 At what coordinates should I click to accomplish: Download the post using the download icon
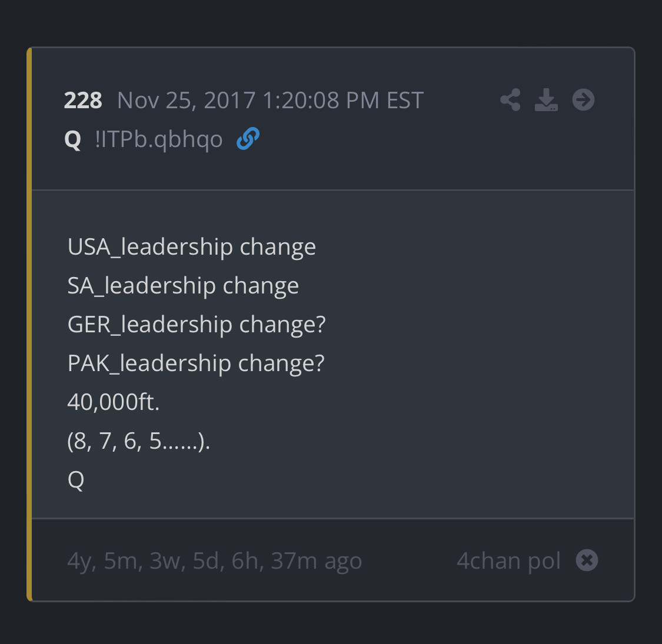(x=546, y=100)
